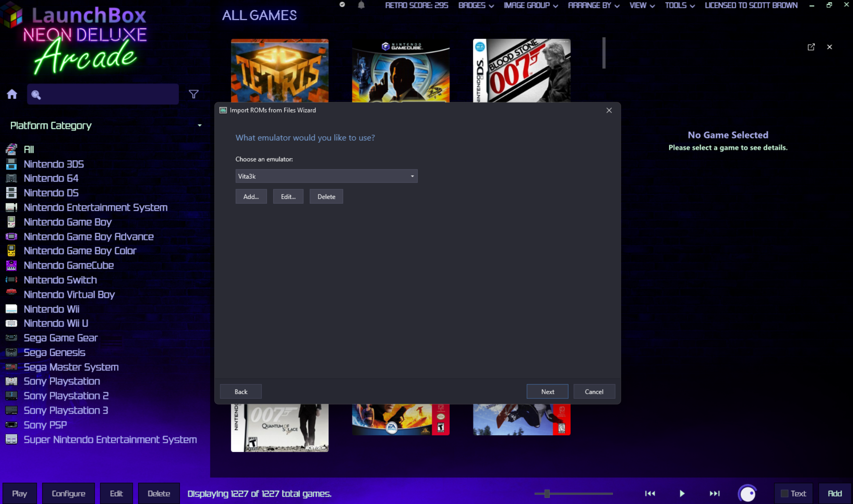Image resolution: width=853 pixels, height=504 pixels.
Task: Select the Nintendo Game Boy icon
Action: [11, 222]
